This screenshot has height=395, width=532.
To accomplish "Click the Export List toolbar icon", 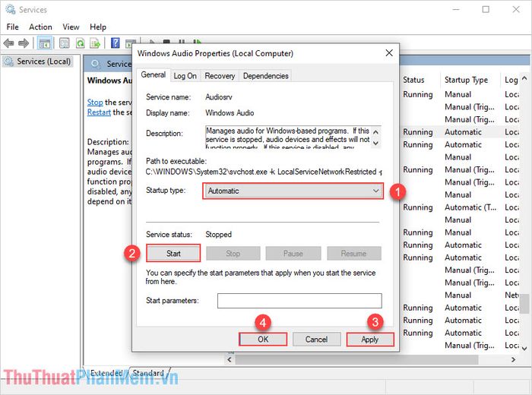I will click(x=95, y=43).
